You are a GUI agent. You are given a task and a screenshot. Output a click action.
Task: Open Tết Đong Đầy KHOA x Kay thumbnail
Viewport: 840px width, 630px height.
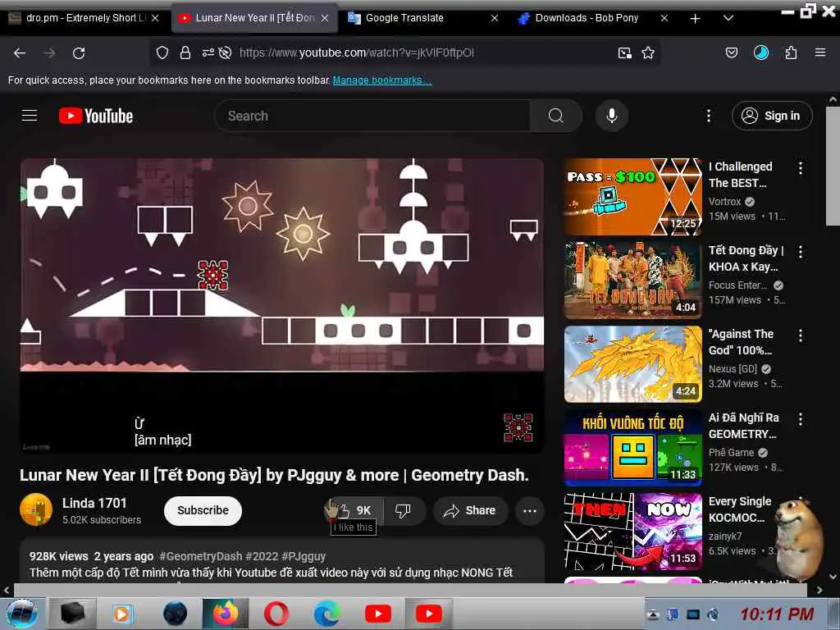pyautogui.click(x=633, y=281)
